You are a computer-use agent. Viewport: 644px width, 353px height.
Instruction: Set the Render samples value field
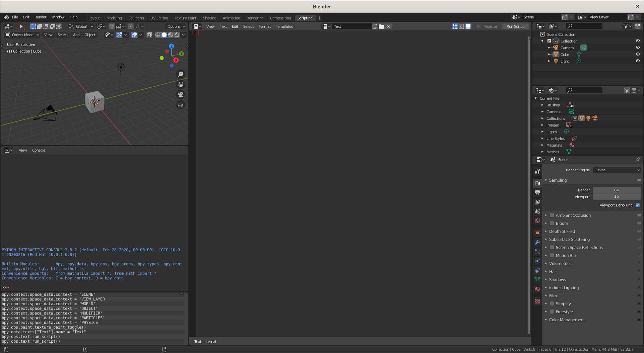point(617,190)
